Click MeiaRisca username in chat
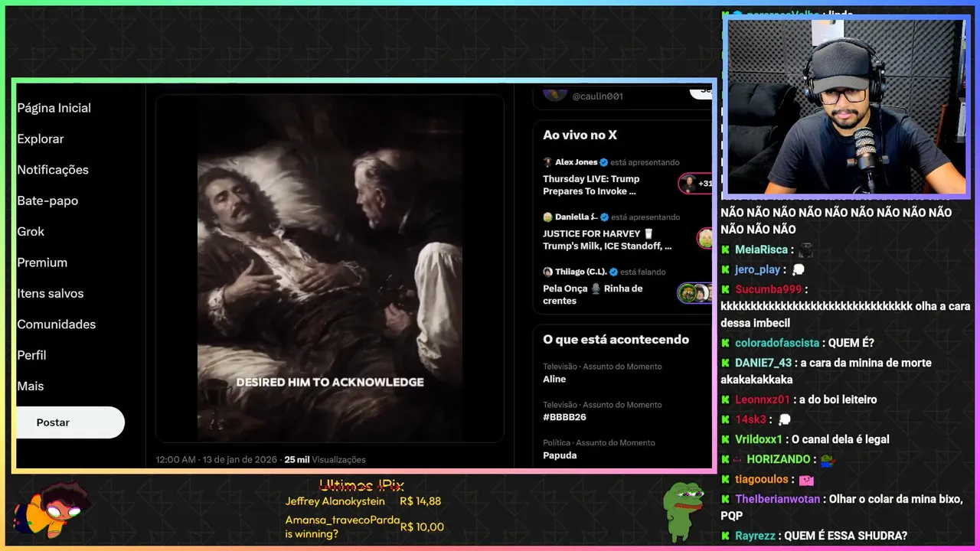Screen dimensions: 980x551 pyautogui.click(x=761, y=249)
